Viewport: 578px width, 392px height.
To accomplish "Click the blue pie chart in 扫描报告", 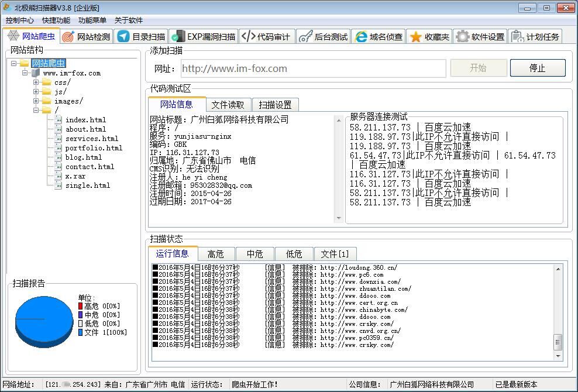I will coord(44,322).
